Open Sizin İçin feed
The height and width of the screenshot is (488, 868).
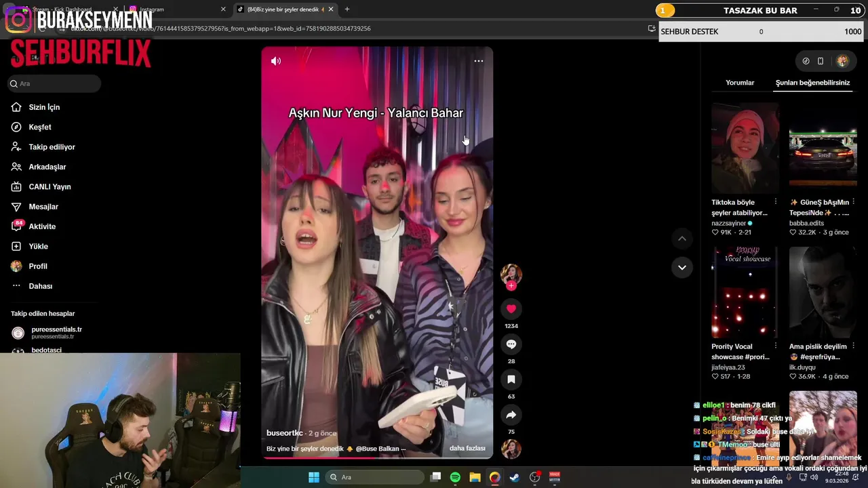click(44, 107)
